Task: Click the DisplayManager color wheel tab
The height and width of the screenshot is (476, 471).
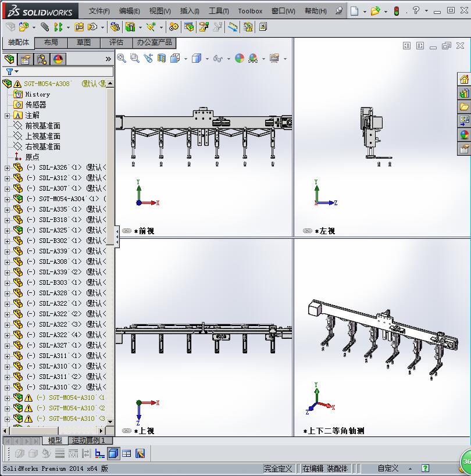Action: coord(58,59)
